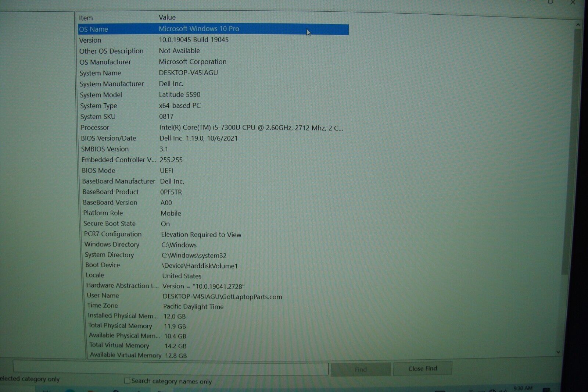Select the Other OS Description row
The width and height of the screenshot is (588, 392).
[214, 51]
